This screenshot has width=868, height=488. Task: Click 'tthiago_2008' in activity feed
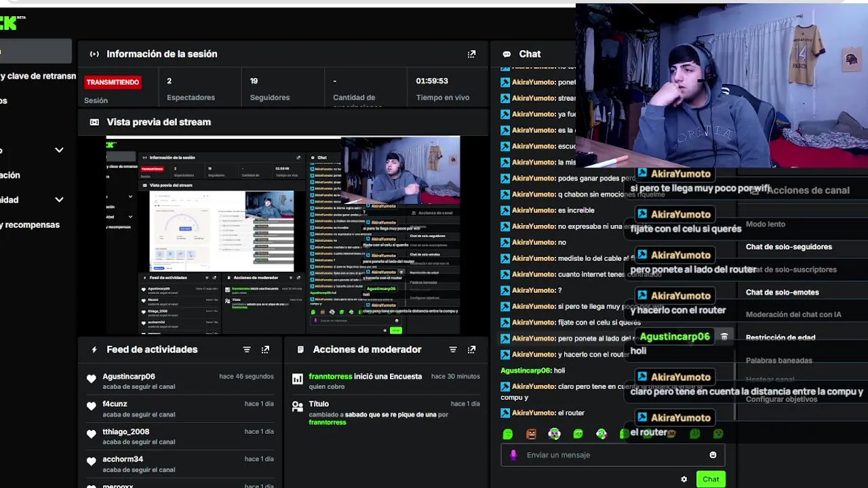click(126, 432)
